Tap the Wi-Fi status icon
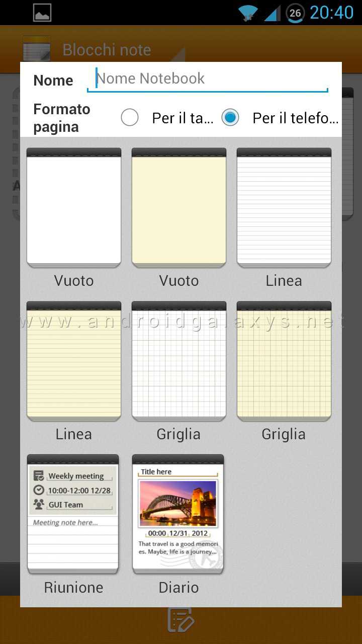362x644 pixels. tap(248, 13)
